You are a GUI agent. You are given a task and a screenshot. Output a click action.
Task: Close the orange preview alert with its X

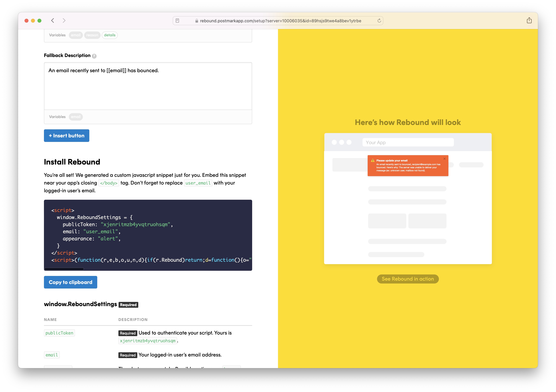pyautogui.click(x=444, y=159)
